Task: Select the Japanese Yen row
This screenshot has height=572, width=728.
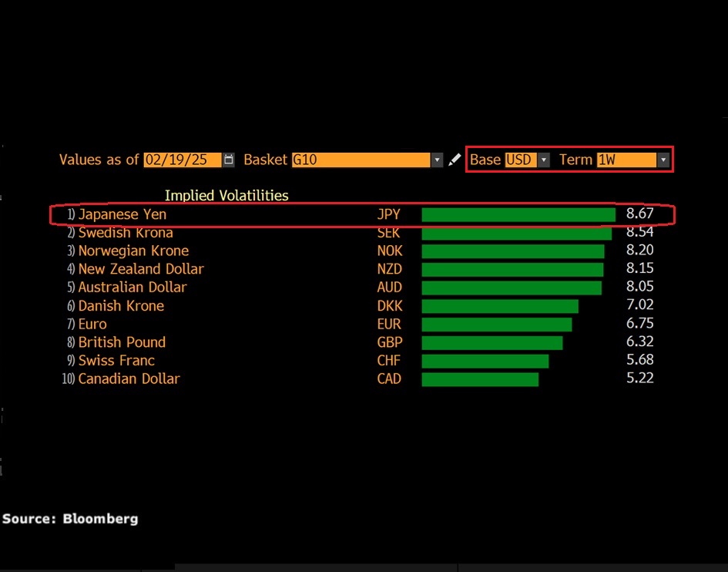Action: pyautogui.click(x=122, y=214)
